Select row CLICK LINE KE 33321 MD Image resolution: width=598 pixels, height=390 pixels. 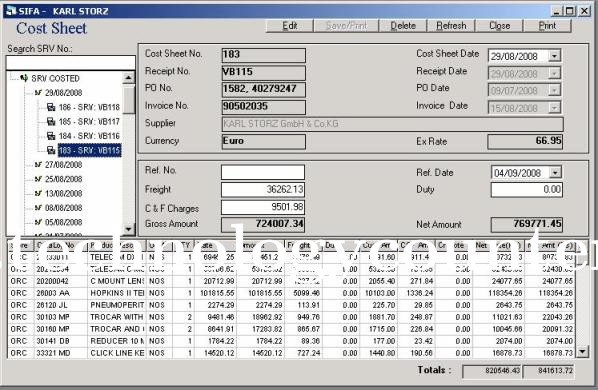click(291, 353)
